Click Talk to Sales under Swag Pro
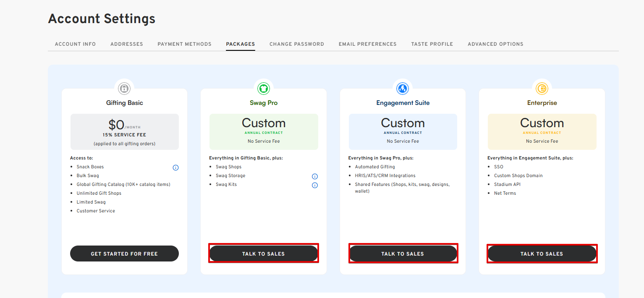The width and height of the screenshot is (644, 298). pos(263,254)
